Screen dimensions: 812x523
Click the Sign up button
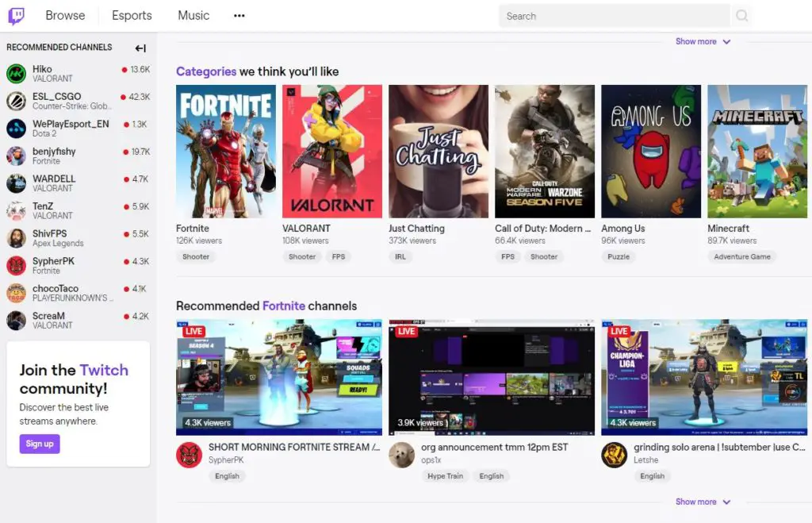(x=40, y=444)
